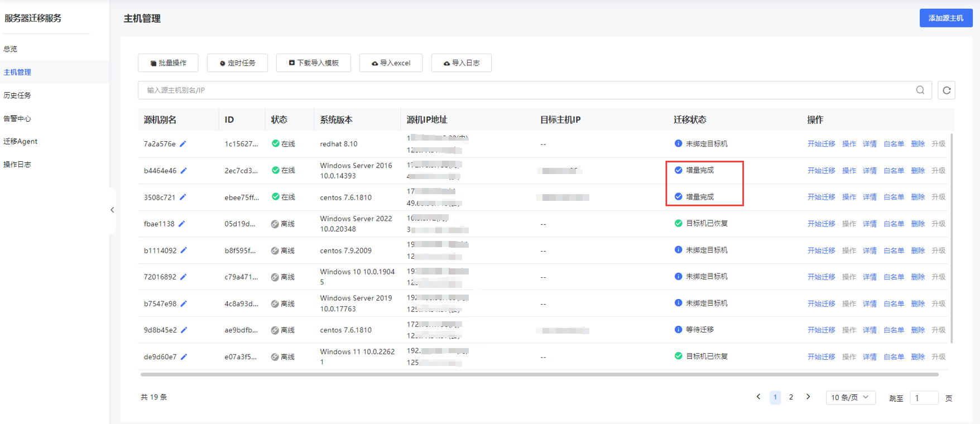The width and height of the screenshot is (980, 424).
Task: Click the 导入excel button
Action: (391, 63)
